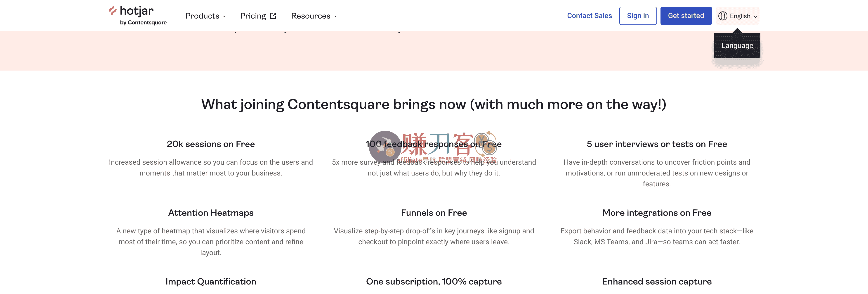Click the 'Enhanced session capture' heading
This screenshot has height=294, width=868.
click(x=656, y=282)
